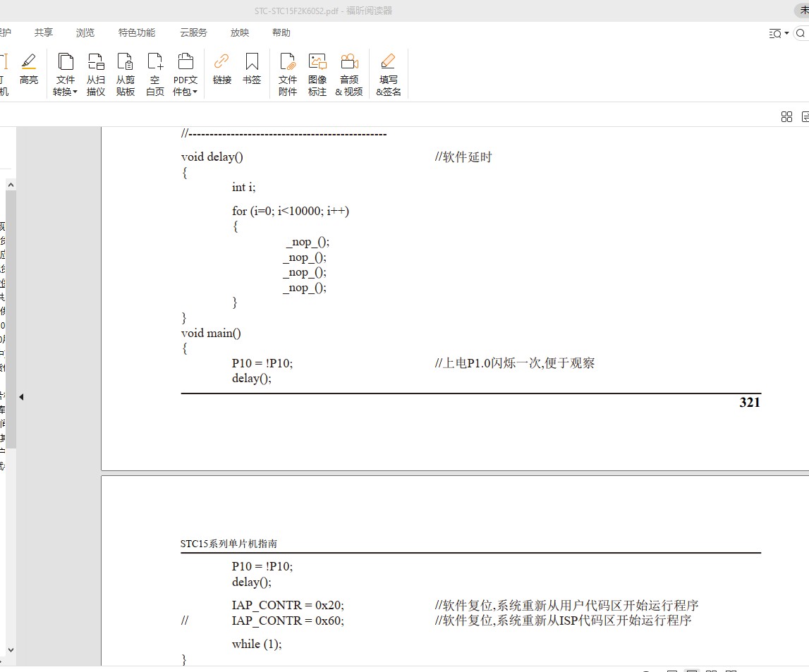Open the 填写&签名 fill and sign tool
This screenshot has height=672, width=809.
coord(389,74)
